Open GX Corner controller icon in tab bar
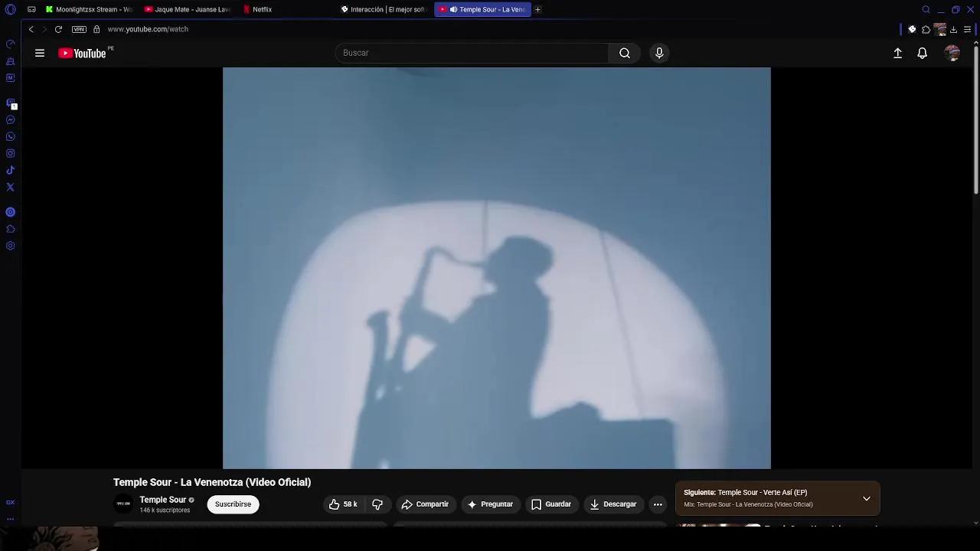The height and width of the screenshot is (551, 980). [31, 10]
